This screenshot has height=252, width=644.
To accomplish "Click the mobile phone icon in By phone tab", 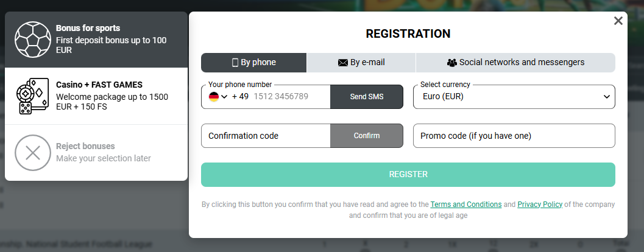I will pyautogui.click(x=235, y=63).
